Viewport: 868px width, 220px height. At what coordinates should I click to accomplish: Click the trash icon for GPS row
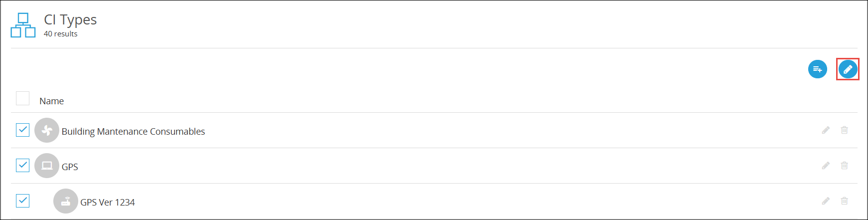point(844,166)
